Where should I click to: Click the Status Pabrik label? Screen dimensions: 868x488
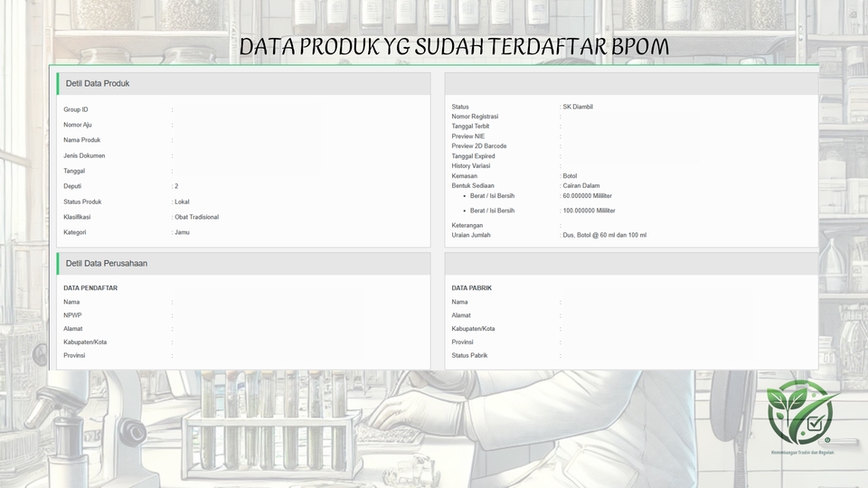(469, 356)
